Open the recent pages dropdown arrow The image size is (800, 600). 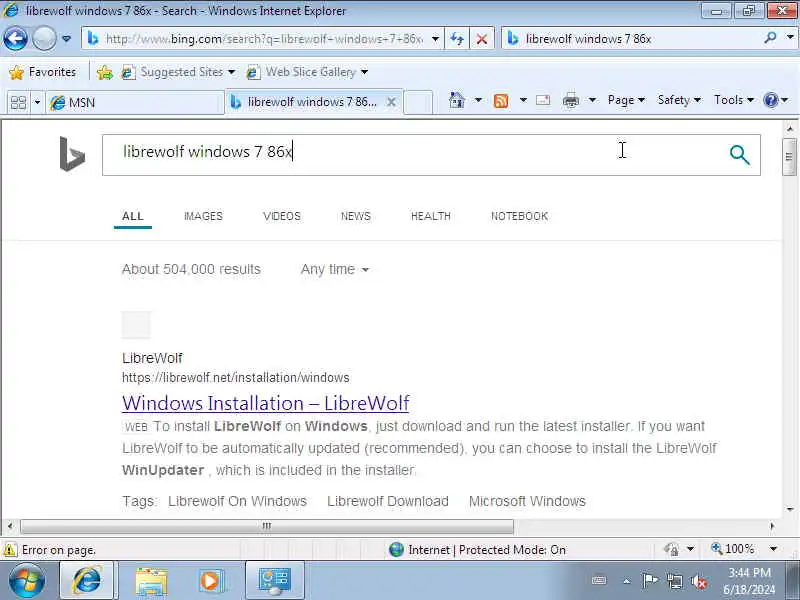point(66,39)
